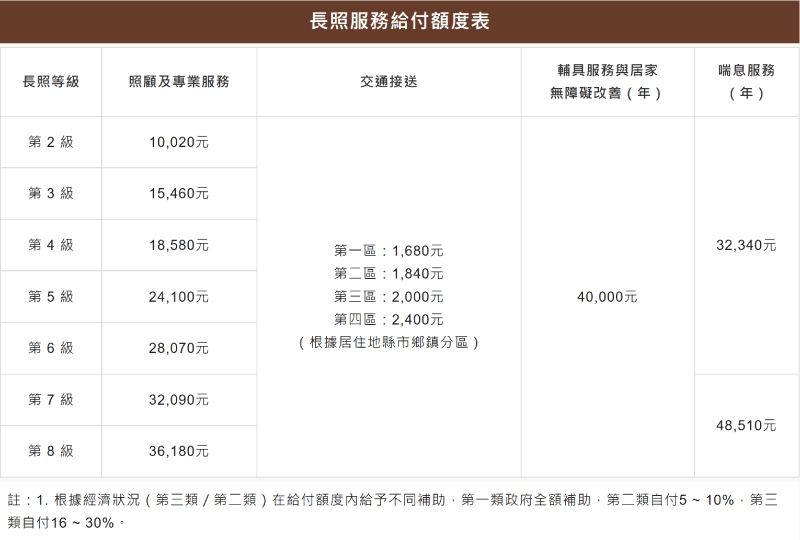800x540 pixels.
Task: Click the 照顧及專業服務 column header
Action: click(x=179, y=82)
